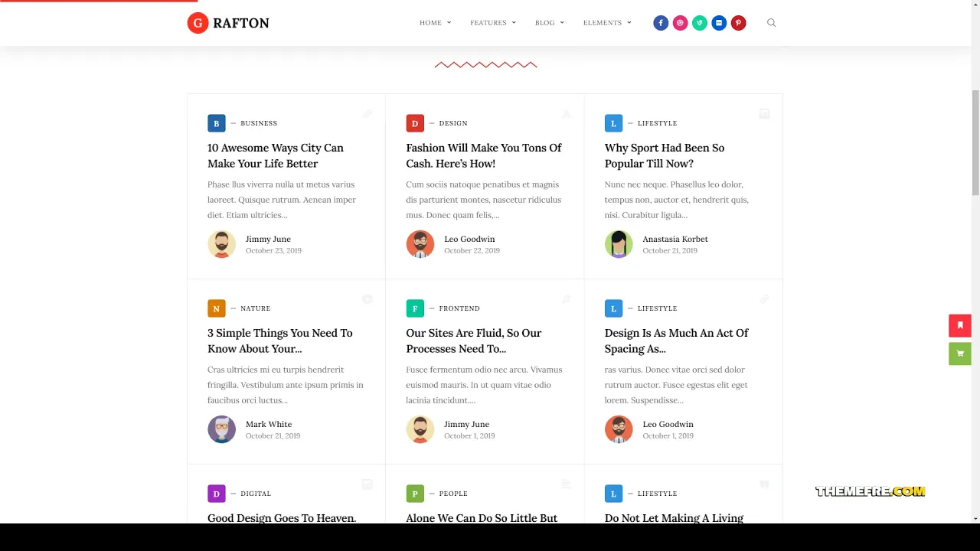Viewport: 980px width, 551px height.
Task: Click 'Leo Goodwin' name on the Fashion post
Action: point(469,239)
